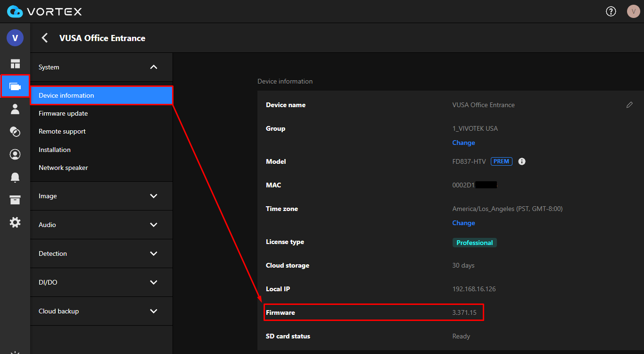Open user avatar in top right corner

pyautogui.click(x=633, y=11)
